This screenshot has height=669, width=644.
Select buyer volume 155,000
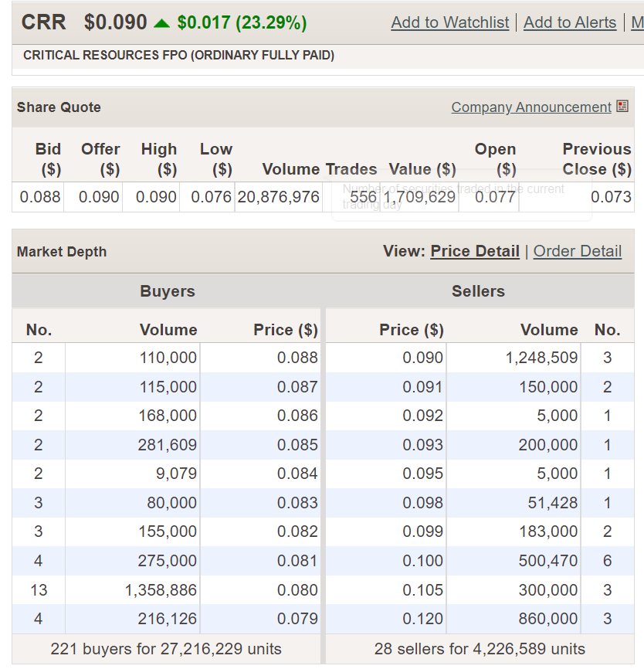click(168, 531)
